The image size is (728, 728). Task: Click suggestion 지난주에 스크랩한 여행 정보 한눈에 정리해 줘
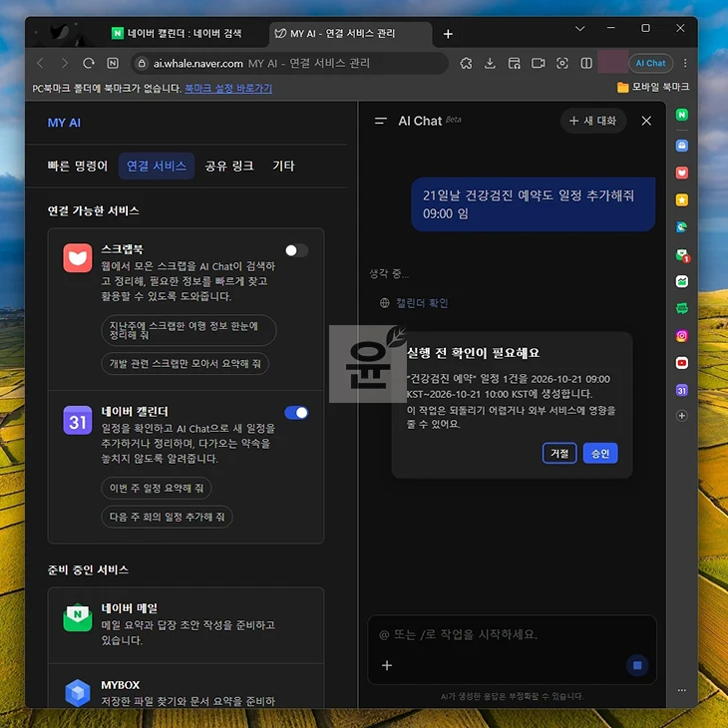pos(188,330)
